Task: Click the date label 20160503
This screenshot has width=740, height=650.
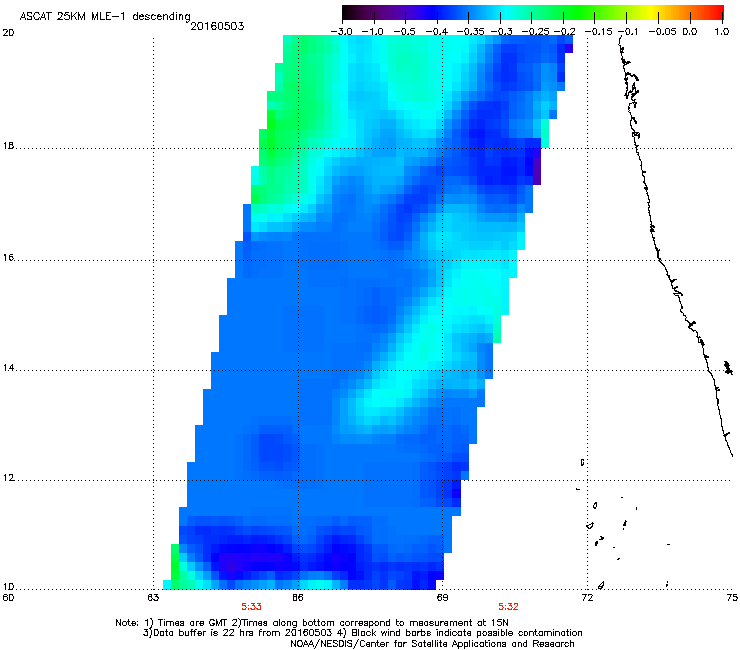Action: [217, 26]
